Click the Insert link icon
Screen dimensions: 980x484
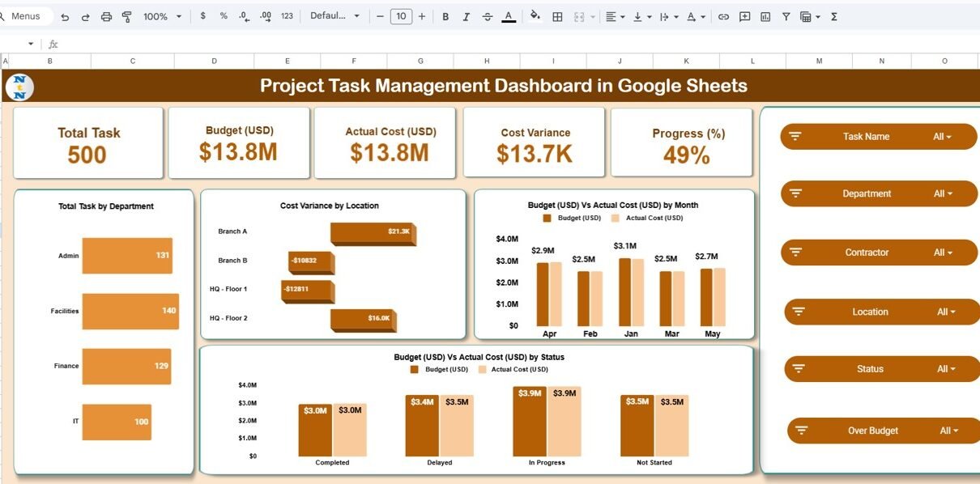[723, 16]
